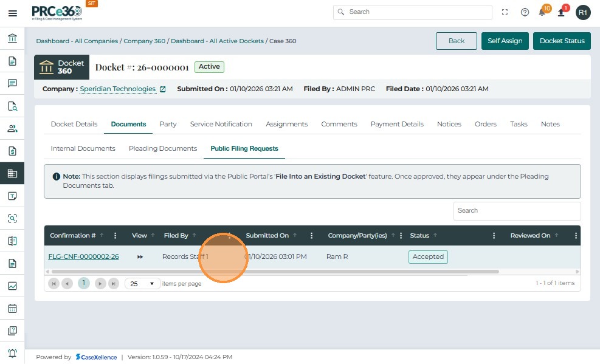Open Speridian Technologies external link icon
The width and height of the screenshot is (600, 364).
163,89
